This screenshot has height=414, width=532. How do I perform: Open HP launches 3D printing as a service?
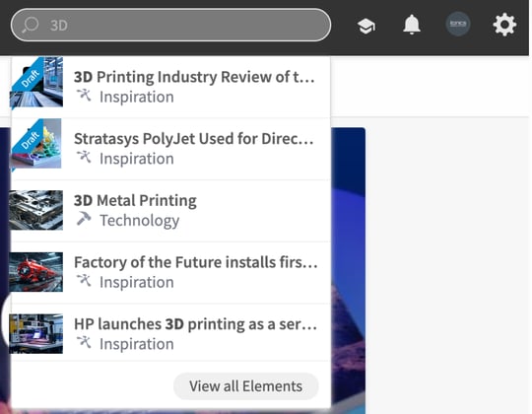(x=171, y=334)
